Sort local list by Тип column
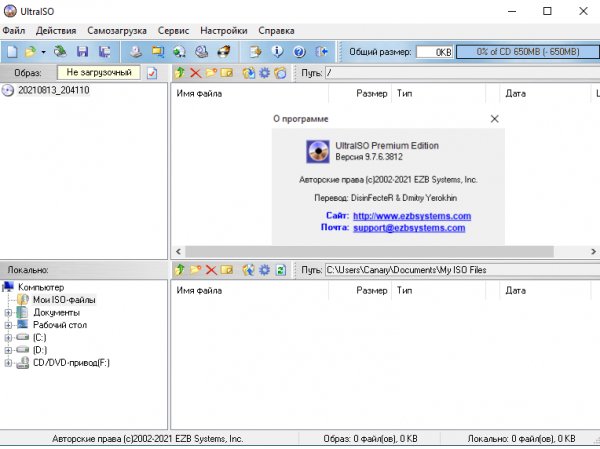This screenshot has width=600, height=449. (439, 291)
